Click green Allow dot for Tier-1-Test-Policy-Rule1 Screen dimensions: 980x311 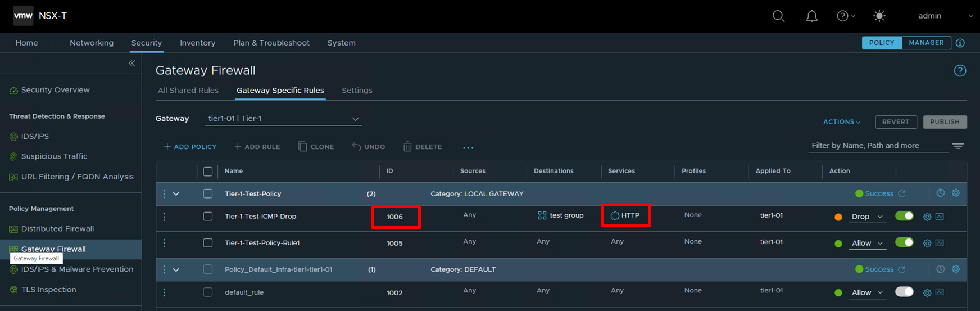(x=838, y=244)
